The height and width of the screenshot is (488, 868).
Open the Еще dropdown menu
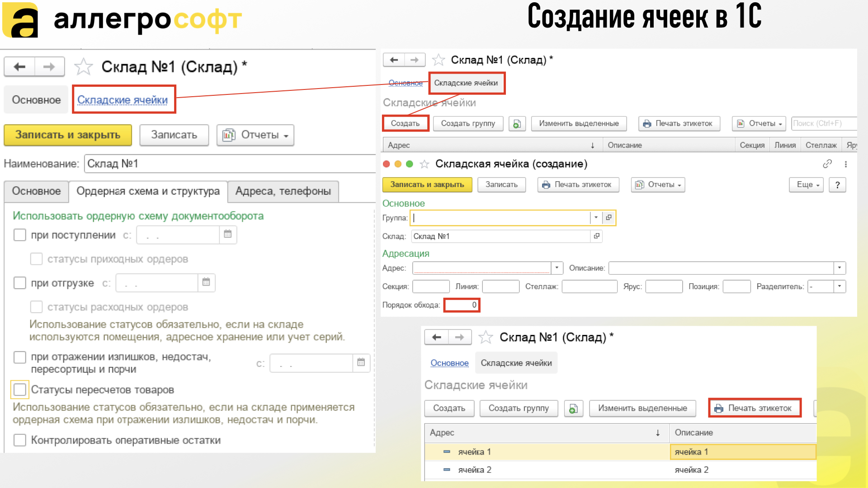click(806, 184)
